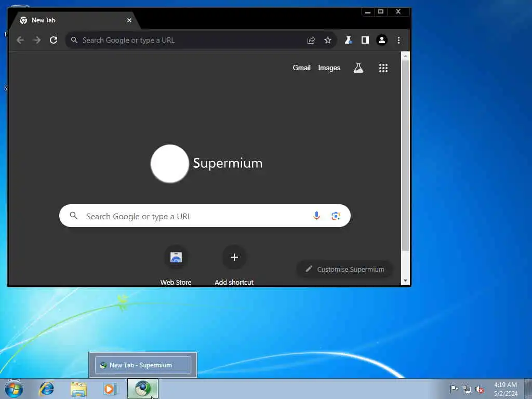Go back using the browser back arrow
The image size is (532, 399).
coord(20,40)
